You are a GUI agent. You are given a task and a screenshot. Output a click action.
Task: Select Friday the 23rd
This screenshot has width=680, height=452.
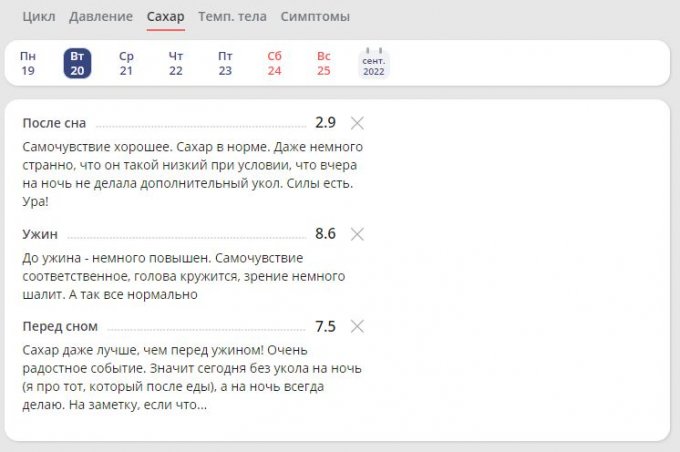[225, 64]
